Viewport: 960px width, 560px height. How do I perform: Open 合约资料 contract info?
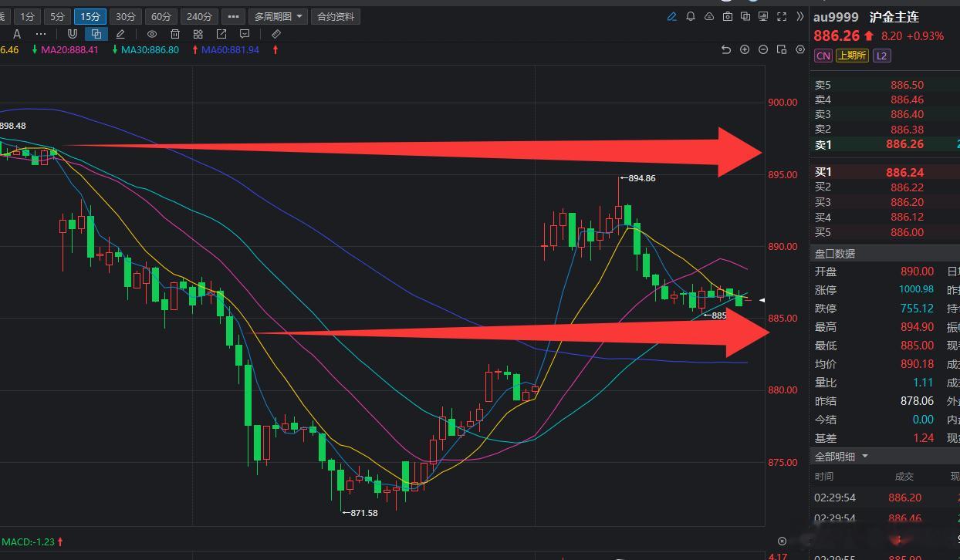336,16
